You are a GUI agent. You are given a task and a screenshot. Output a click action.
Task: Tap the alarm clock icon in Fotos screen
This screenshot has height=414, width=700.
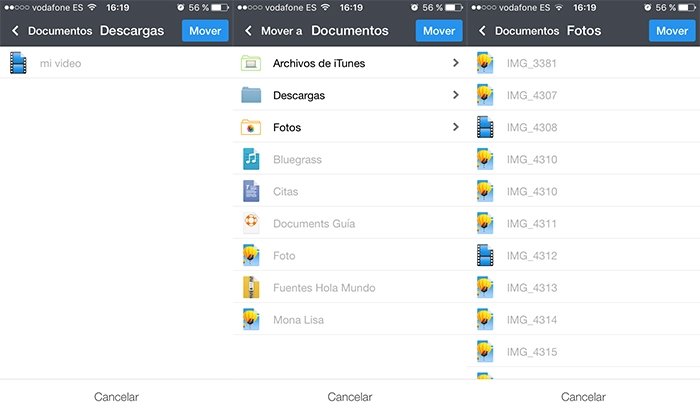(x=647, y=8)
